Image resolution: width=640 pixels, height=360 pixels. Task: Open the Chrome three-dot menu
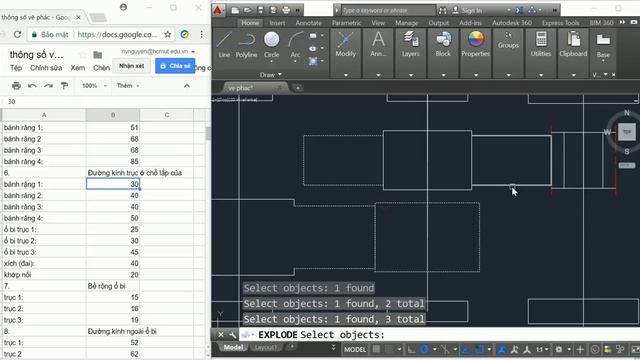pyautogui.click(x=201, y=35)
